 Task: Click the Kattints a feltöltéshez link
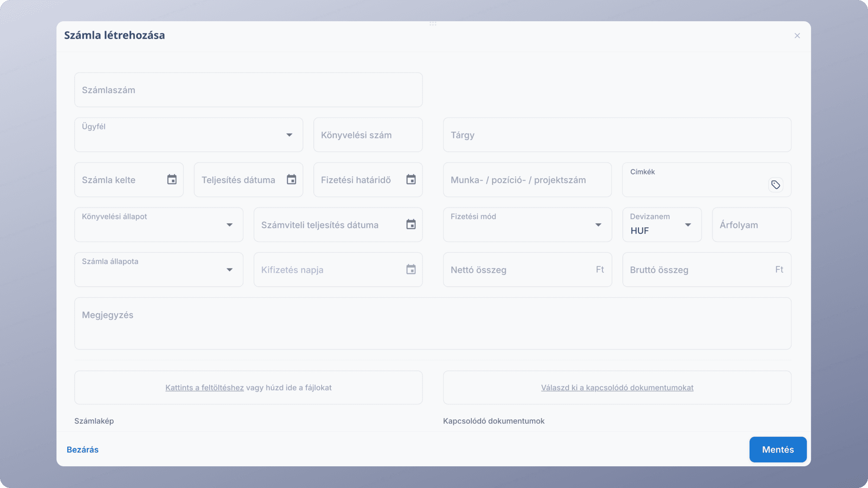tap(204, 387)
